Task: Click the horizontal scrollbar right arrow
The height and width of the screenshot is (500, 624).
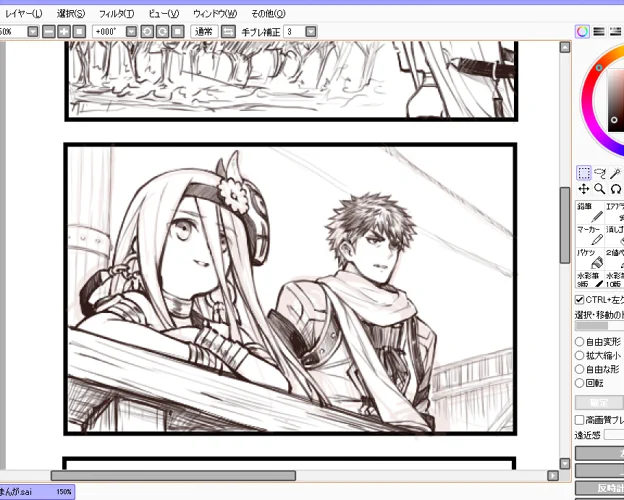Action: click(553, 475)
